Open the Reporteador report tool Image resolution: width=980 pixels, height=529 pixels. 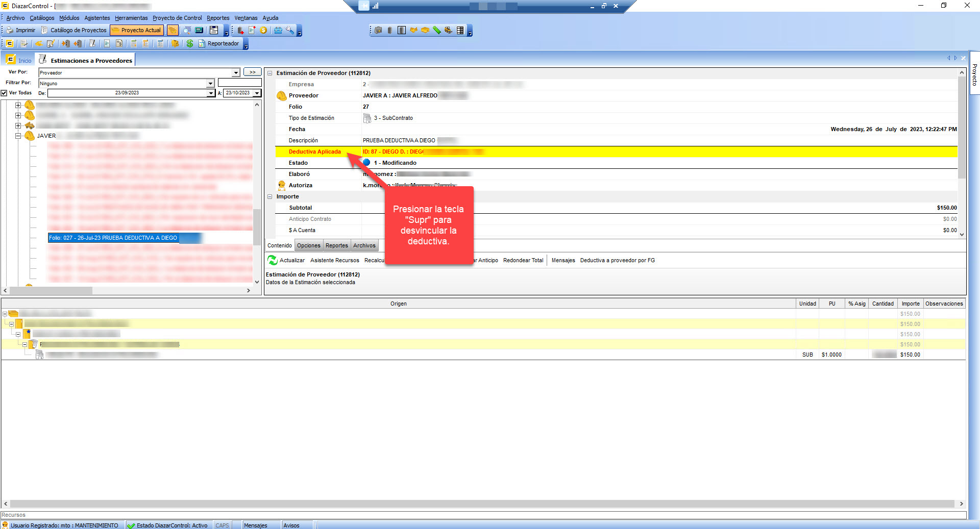pos(219,44)
